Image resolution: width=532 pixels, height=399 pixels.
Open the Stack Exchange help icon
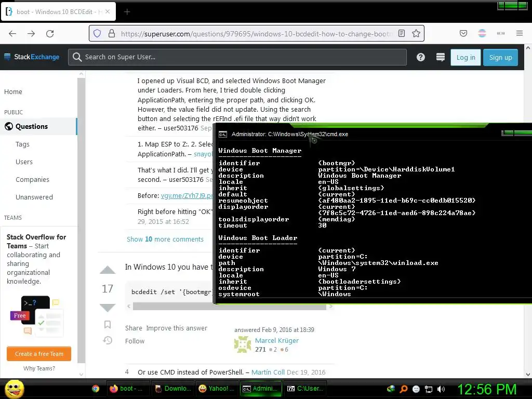click(421, 57)
